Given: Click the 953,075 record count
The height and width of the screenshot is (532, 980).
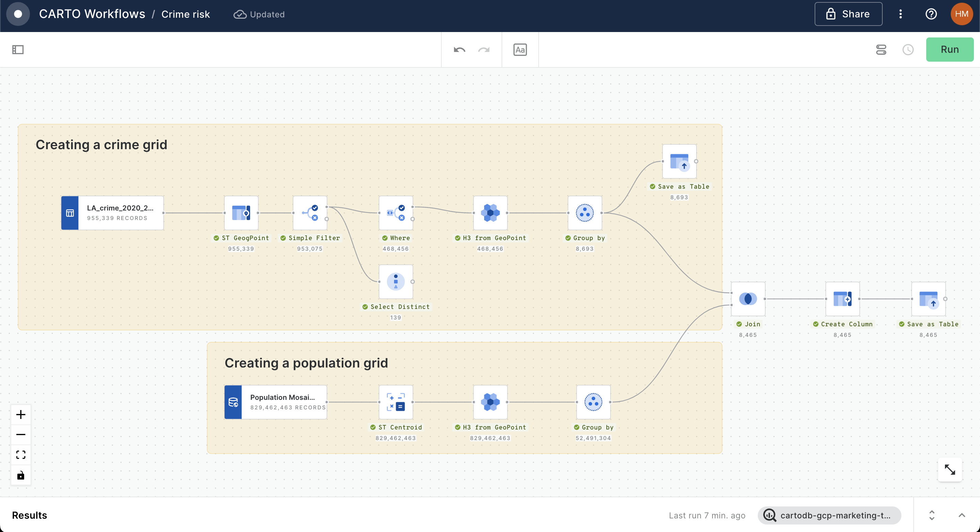Looking at the screenshot, I should click(x=310, y=249).
